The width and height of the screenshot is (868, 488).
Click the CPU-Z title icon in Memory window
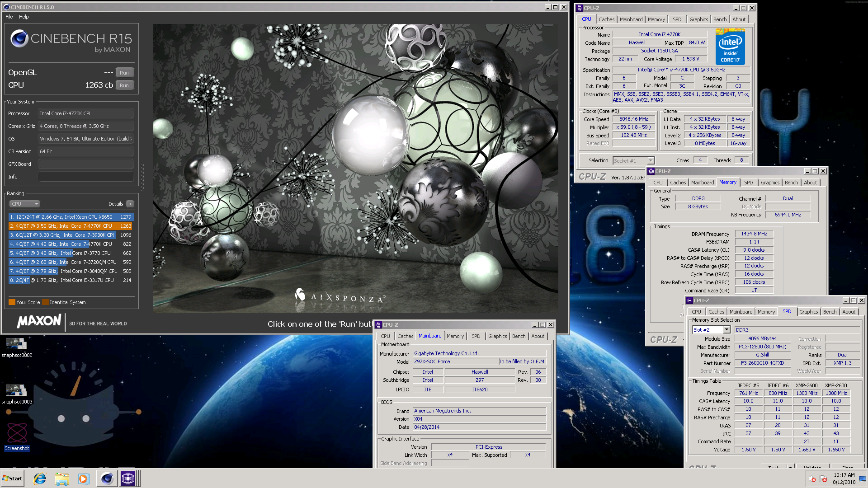click(651, 171)
